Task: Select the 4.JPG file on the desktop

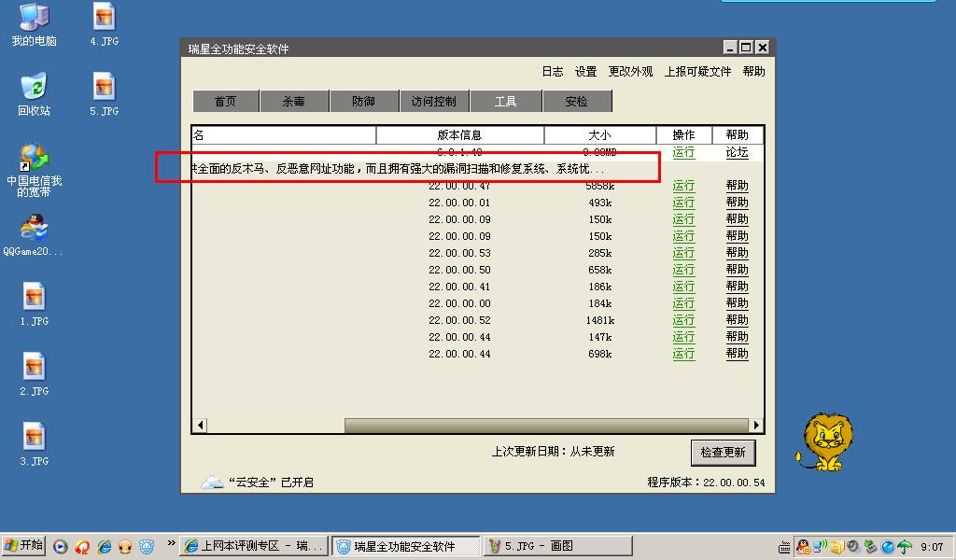Action: [x=105, y=24]
